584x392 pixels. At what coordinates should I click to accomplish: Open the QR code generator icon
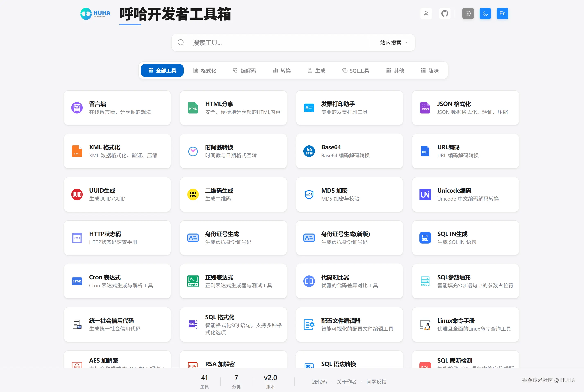coord(193,194)
